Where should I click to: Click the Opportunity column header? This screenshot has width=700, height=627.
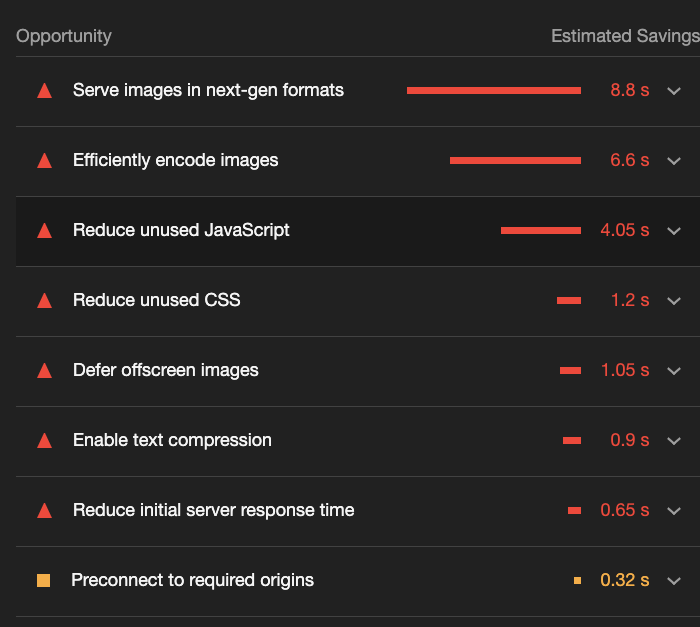64,36
